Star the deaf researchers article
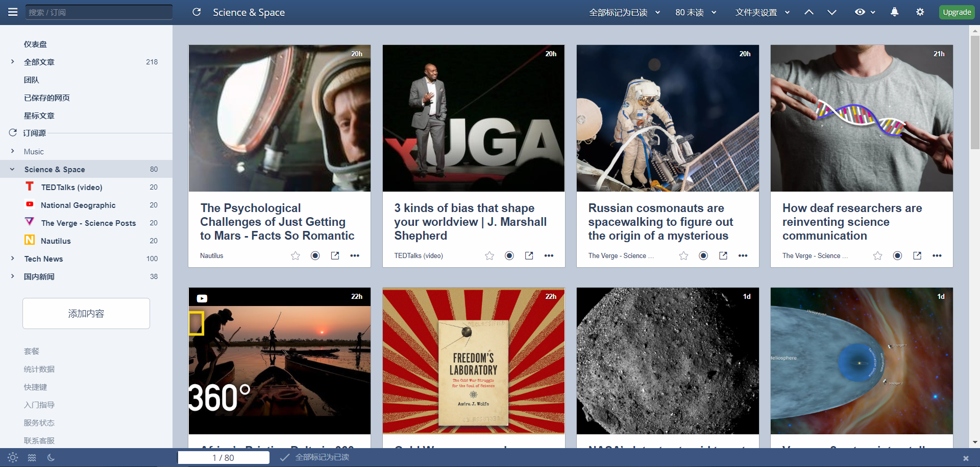 (x=877, y=255)
